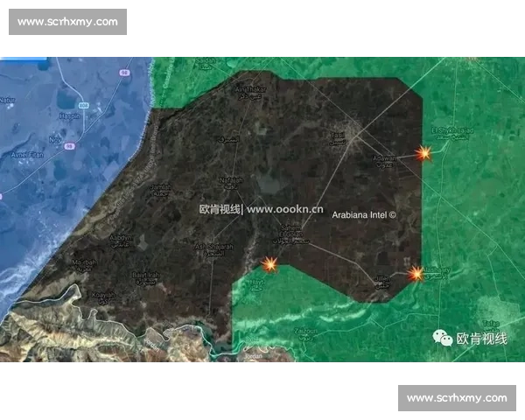Screen dimensions: 525x420
Task: Click the route 98 shield near Nov
Action: click(69, 146)
